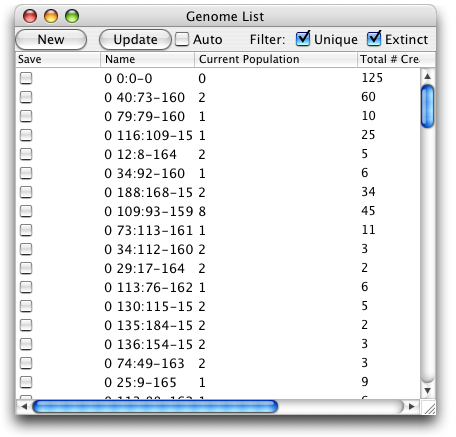Click total created value 125
The height and width of the screenshot is (437, 456).
[372, 78]
